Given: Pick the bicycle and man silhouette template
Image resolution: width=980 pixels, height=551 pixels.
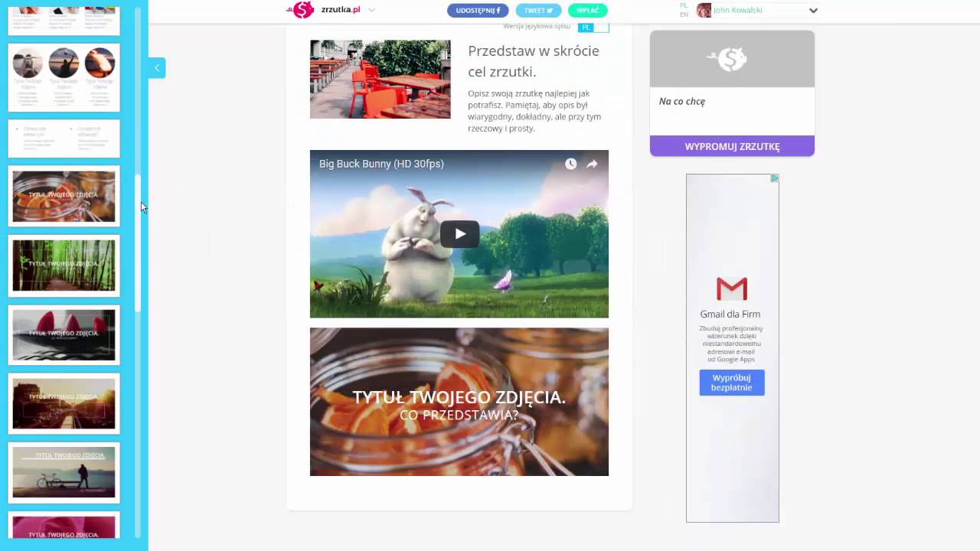Looking at the screenshot, I should point(64,472).
